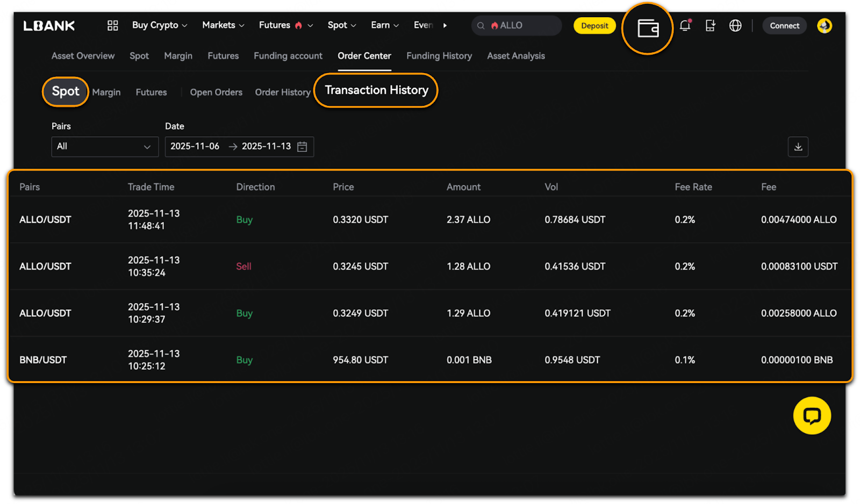Go to LBank logo home link
Viewport: 860px width, 504px height.
coord(49,25)
